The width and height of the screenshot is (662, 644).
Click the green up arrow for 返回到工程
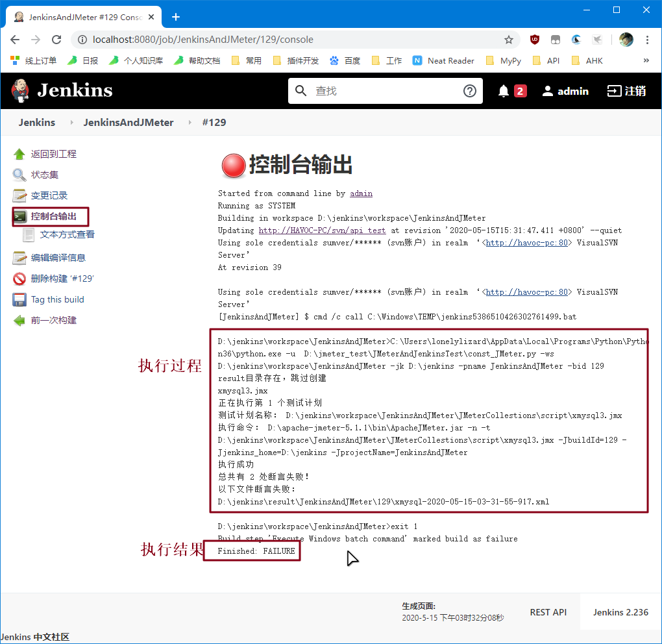click(19, 154)
